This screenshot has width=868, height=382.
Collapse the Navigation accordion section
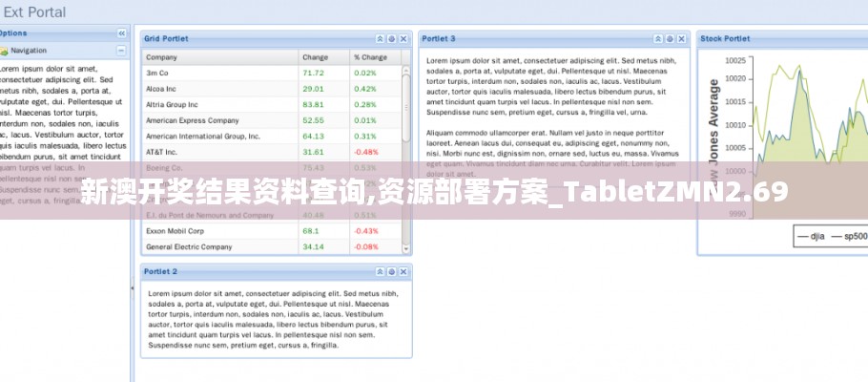pyautogui.click(x=121, y=51)
